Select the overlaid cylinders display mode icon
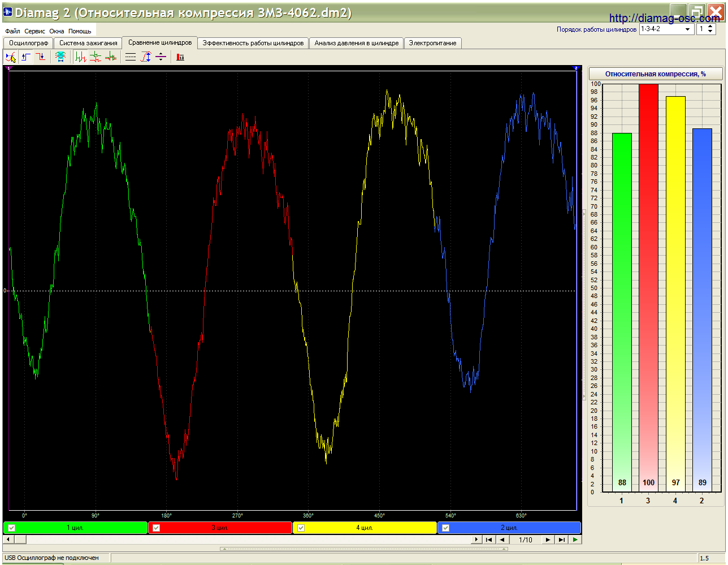Screen dimensions: 728x565 (x=111, y=57)
